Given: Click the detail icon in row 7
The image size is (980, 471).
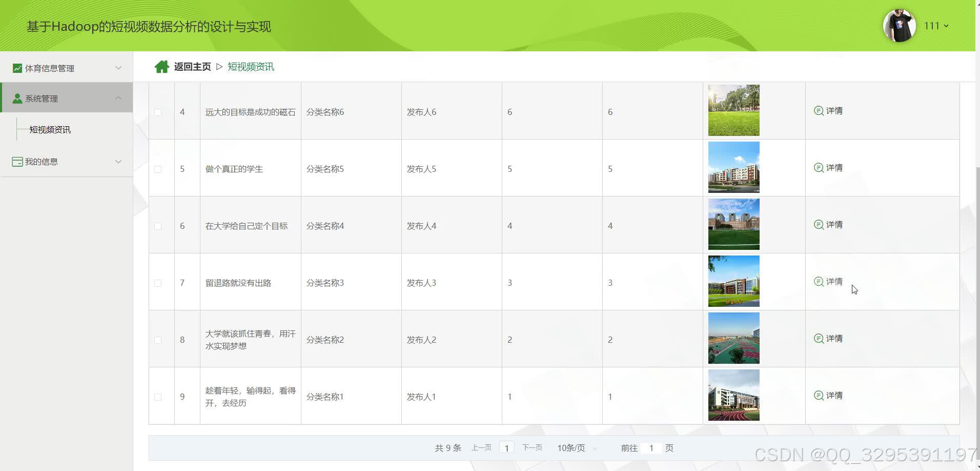Looking at the screenshot, I should click(x=819, y=282).
